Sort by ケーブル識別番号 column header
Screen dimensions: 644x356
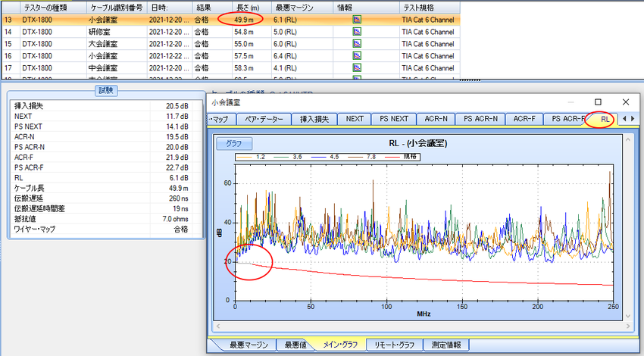pyautogui.click(x=117, y=8)
